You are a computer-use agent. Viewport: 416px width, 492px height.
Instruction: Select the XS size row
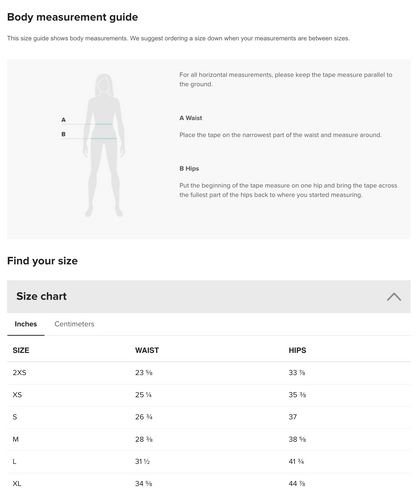coord(209,395)
